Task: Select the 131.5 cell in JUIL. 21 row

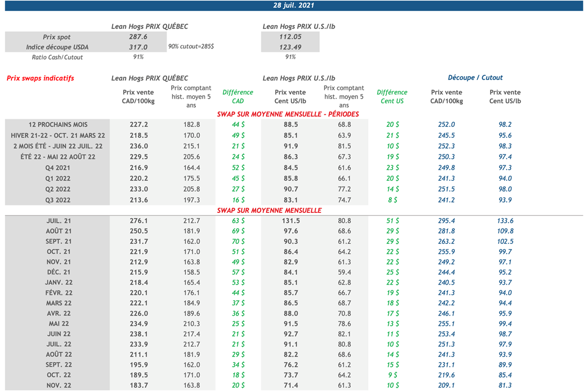Action: coord(290,221)
